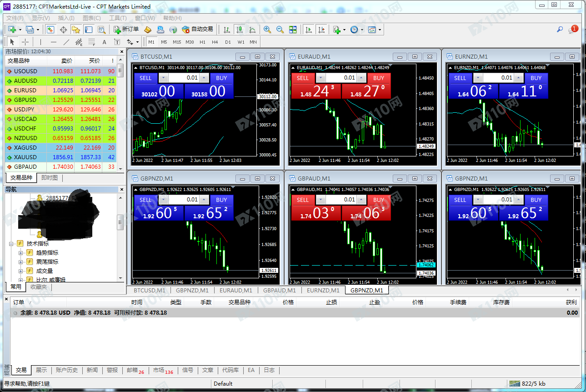Screen dimensions: 586x392
Task: Toggle the candlestick chart type icon
Action: [239, 30]
